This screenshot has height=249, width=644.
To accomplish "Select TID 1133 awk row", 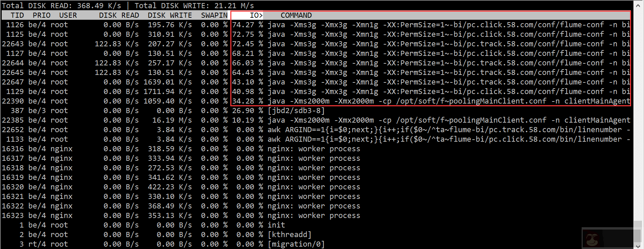I will pos(316,139).
